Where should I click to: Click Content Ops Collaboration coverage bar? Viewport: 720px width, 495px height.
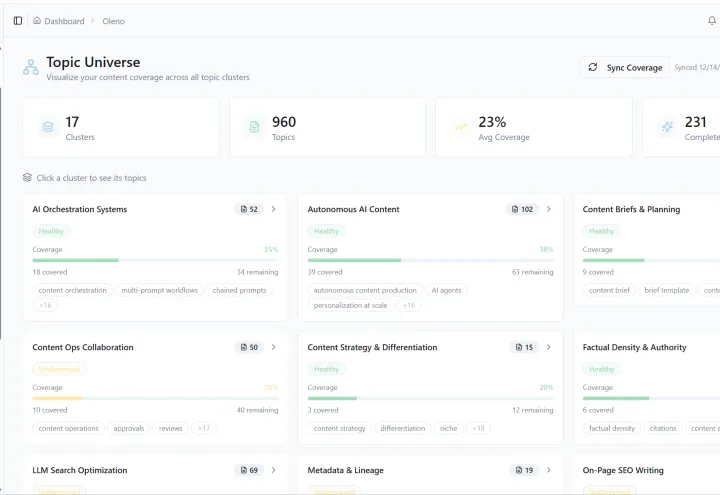click(155, 398)
